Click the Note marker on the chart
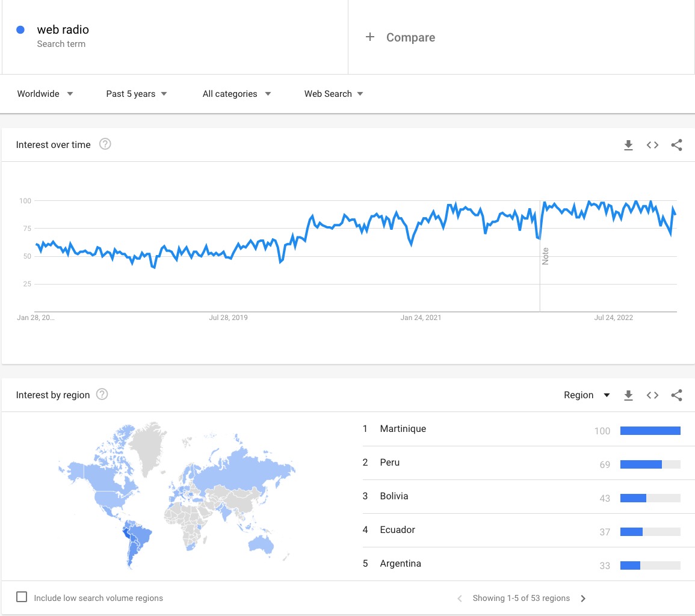The image size is (695, 616). 545,256
